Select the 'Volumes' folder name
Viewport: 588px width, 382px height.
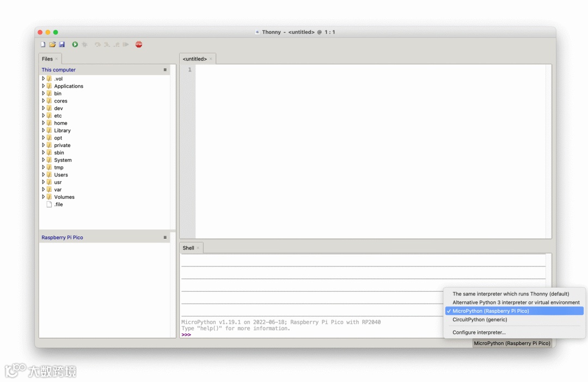point(64,197)
